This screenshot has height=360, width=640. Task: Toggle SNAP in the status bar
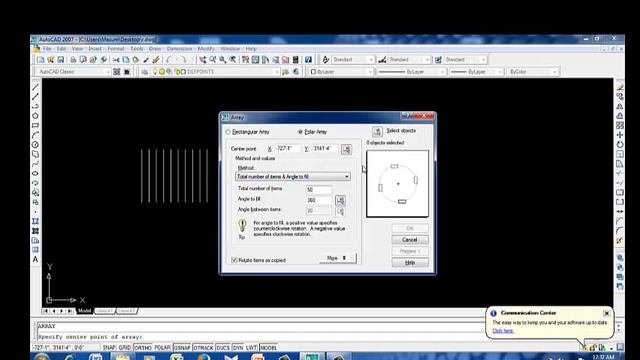point(109,348)
